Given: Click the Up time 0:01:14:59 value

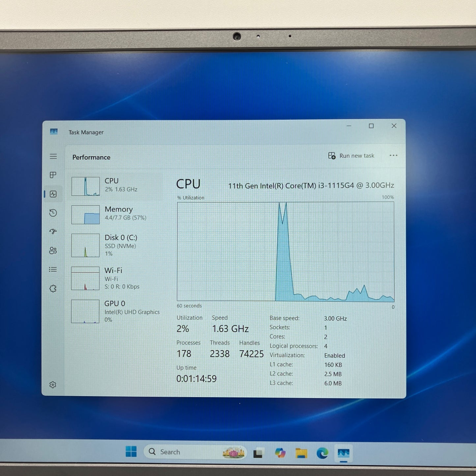Looking at the screenshot, I should pyautogui.click(x=196, y=379).
